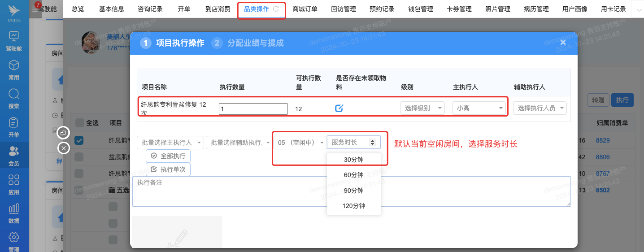
Task: Open the 数据 bar chart icon
Action: pyautogui.click(x=14, y=209)
